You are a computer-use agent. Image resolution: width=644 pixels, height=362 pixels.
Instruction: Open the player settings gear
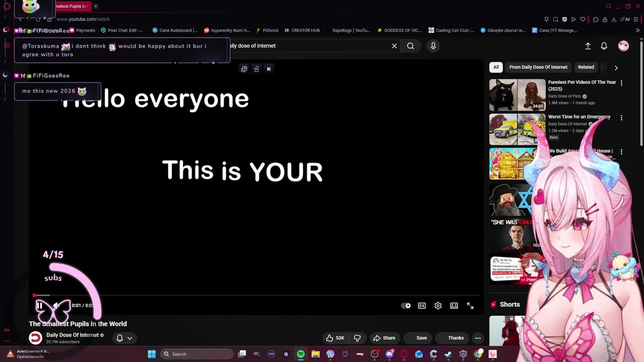438,306
